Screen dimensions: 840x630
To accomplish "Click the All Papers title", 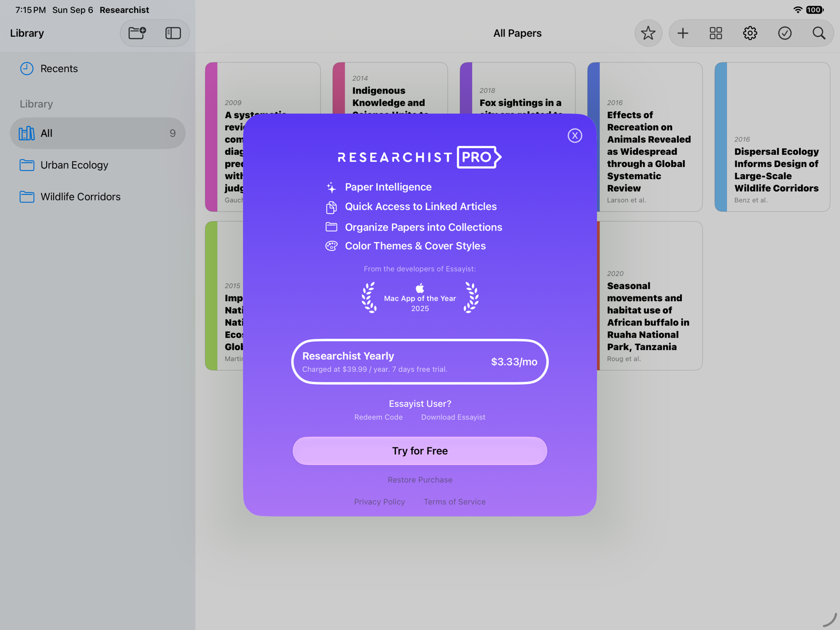I will [x=518, y=33].
